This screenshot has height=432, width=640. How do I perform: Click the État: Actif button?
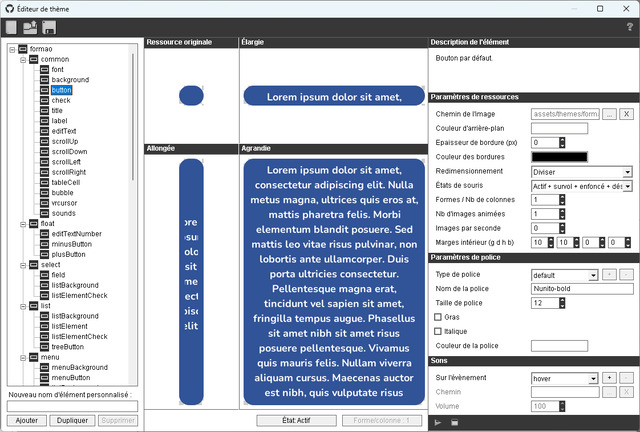point(296,420)
